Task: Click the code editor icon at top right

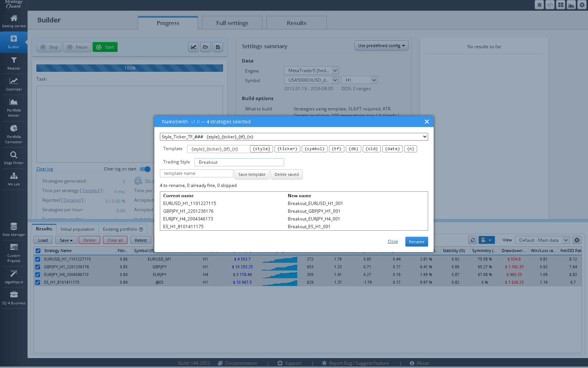Action: pos(550,5)
